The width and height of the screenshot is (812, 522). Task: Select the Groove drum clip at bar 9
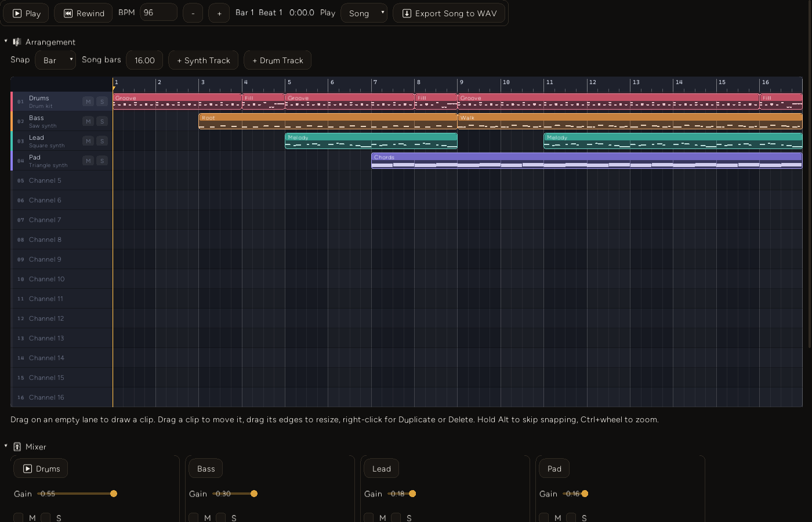(608, 101)
